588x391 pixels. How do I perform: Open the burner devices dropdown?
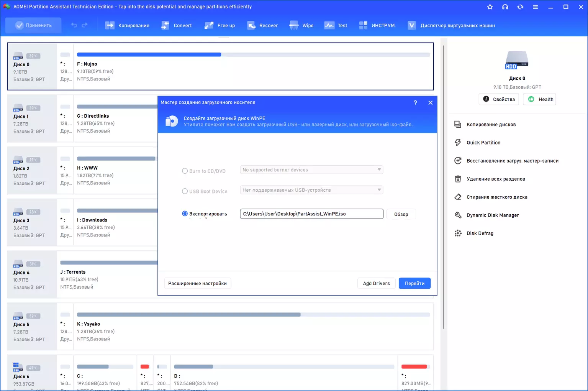[x=311, y=170]
